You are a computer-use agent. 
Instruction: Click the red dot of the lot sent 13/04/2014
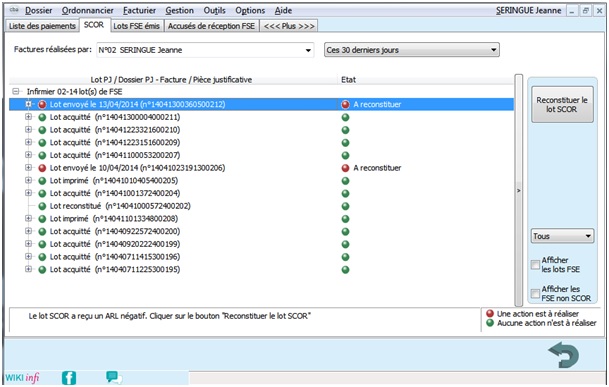click(42, 105)
